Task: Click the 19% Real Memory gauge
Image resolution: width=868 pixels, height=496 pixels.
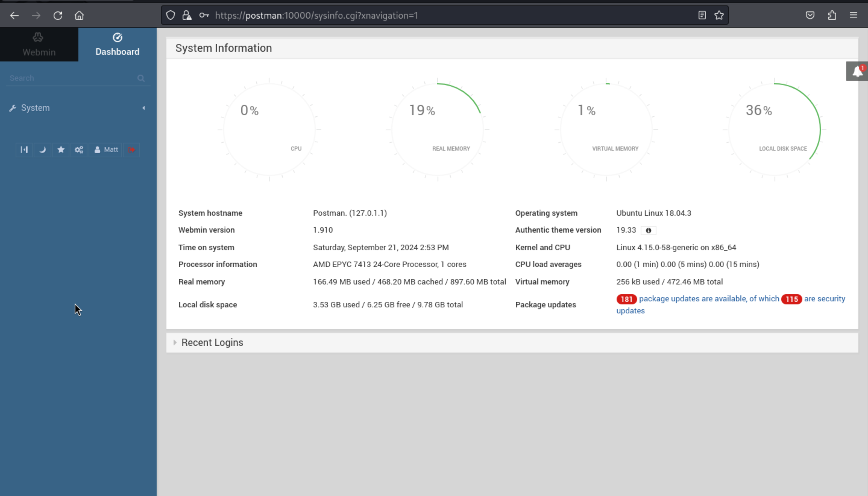Action: tap(437, 130)
